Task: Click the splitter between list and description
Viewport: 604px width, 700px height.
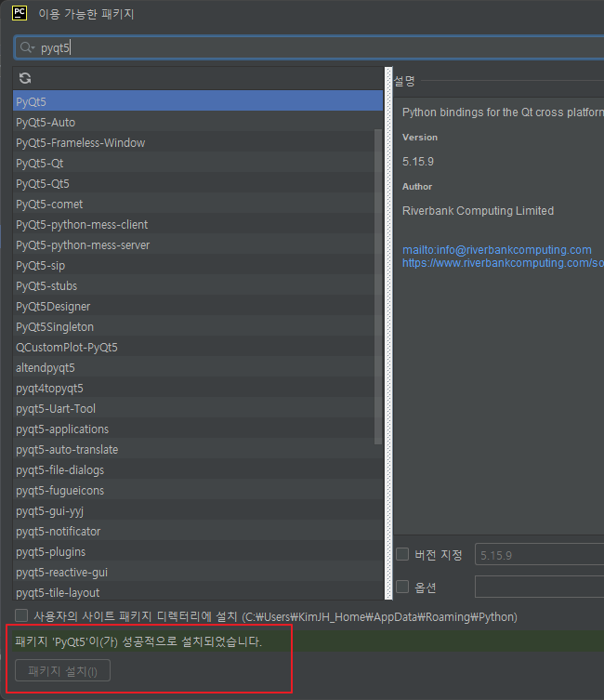Action: pyautogui.click(x=388, y=333)
